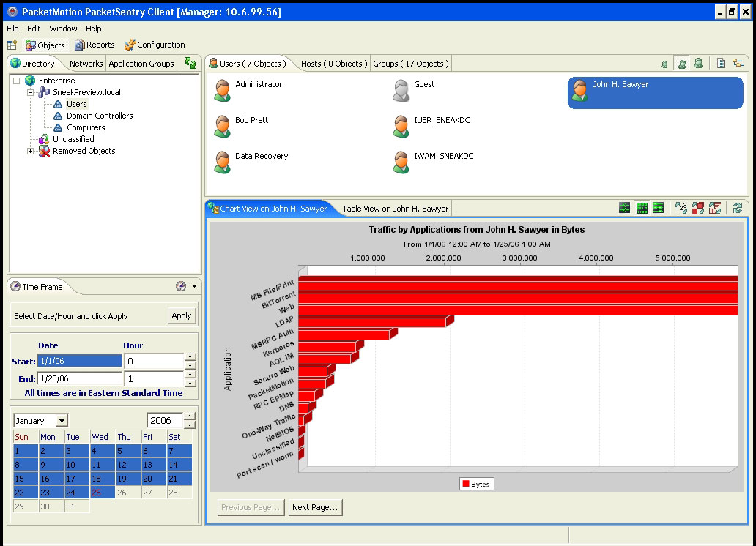This screenshot has width=756, height=546.
Task: Select the small user icon size
Action: pyautogui.click(x=664, y=64)
